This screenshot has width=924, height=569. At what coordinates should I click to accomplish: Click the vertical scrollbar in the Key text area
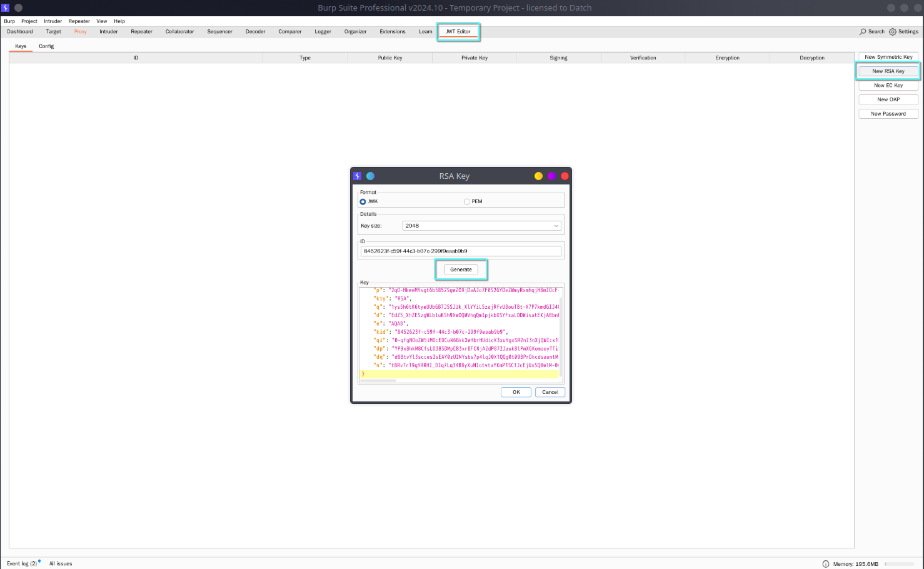[561, 336]
